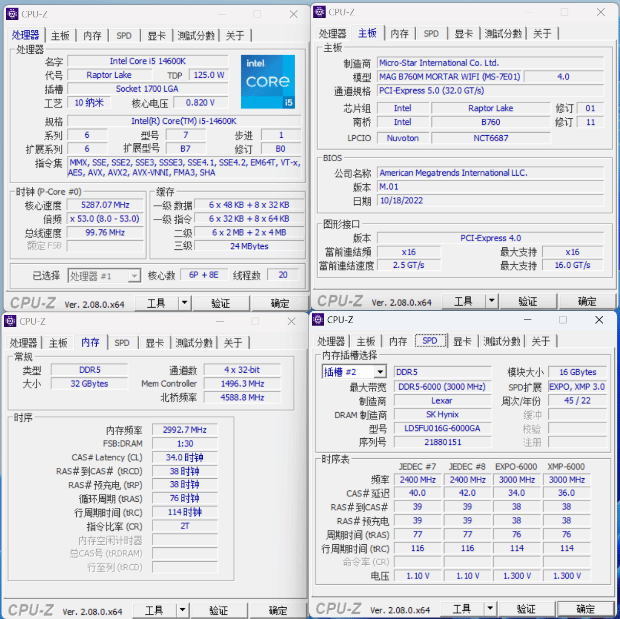620x619 pixels.
Task: Click 工具 button in processor window
Action: click(157, 303)
